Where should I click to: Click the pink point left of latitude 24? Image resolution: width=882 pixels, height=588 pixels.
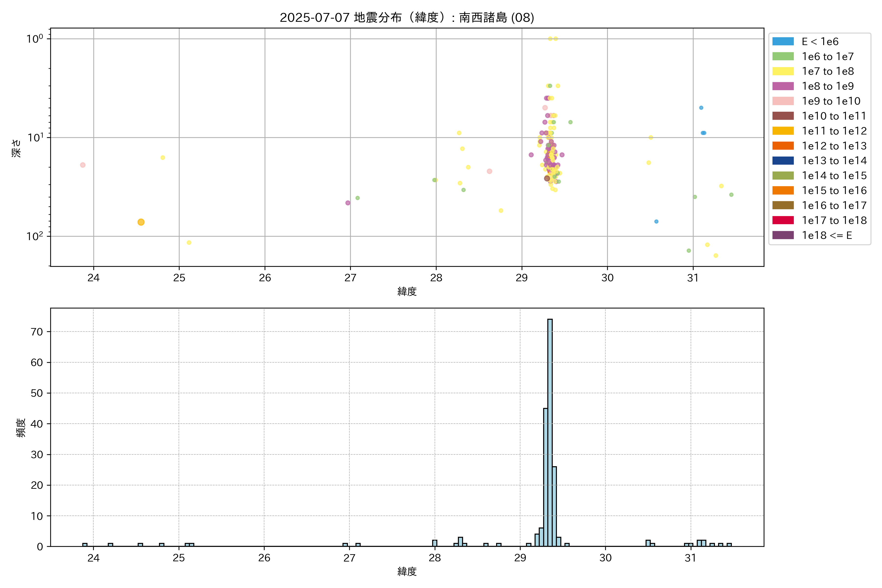(x=83, y=165)
